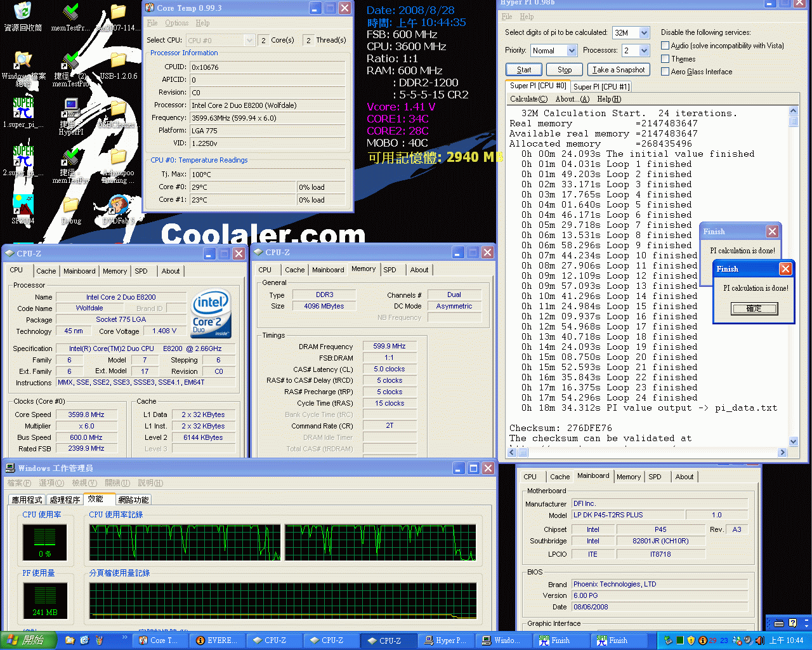Viewport: 812px width, 650px height.
Task: Select the Cache tab in left CPU-Z
Action: click(46, 271)
